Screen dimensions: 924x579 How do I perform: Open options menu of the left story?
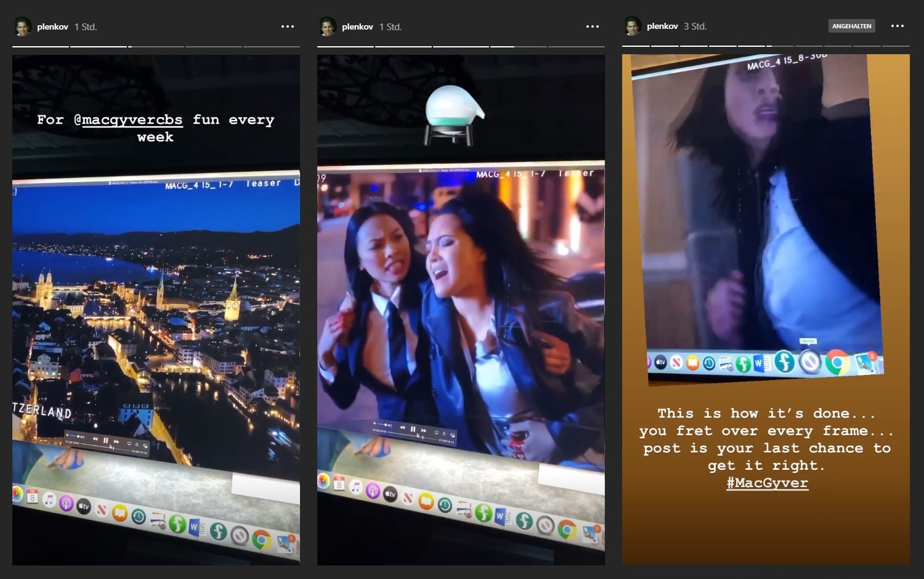(288, 26)
